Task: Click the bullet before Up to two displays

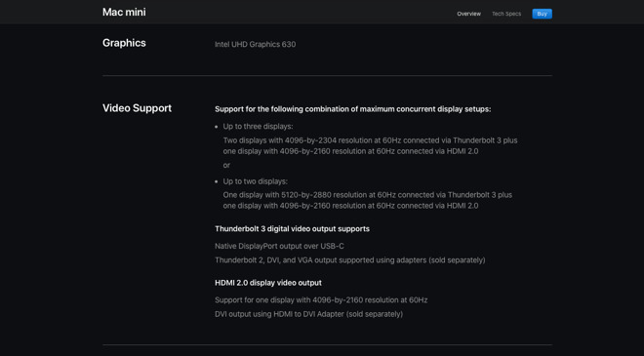Action: click(217, 181)
